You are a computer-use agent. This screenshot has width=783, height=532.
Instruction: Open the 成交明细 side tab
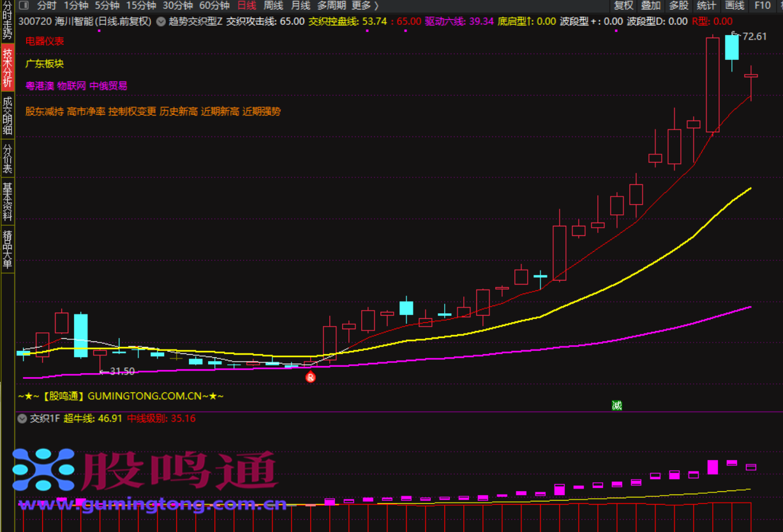(x=8, y=115)
